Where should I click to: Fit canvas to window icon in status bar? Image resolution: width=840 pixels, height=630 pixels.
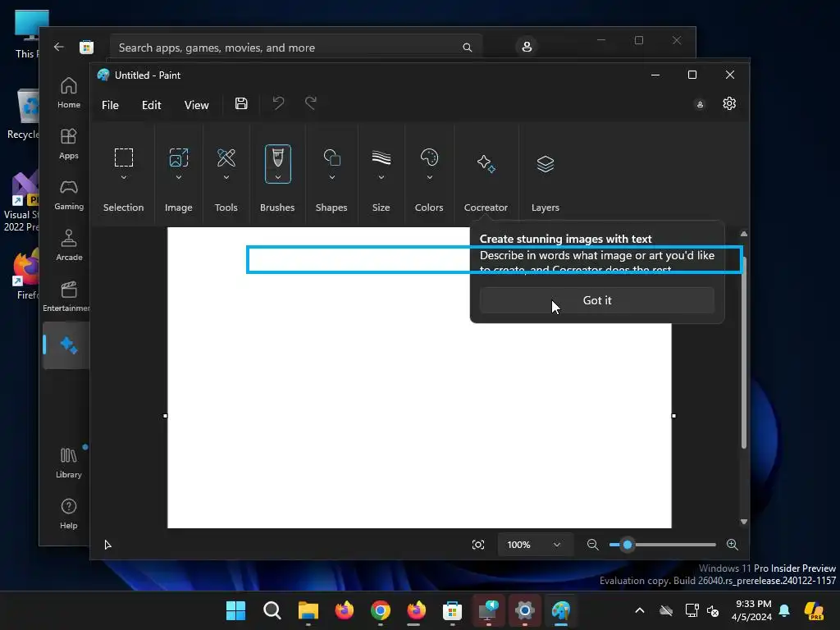478,545
